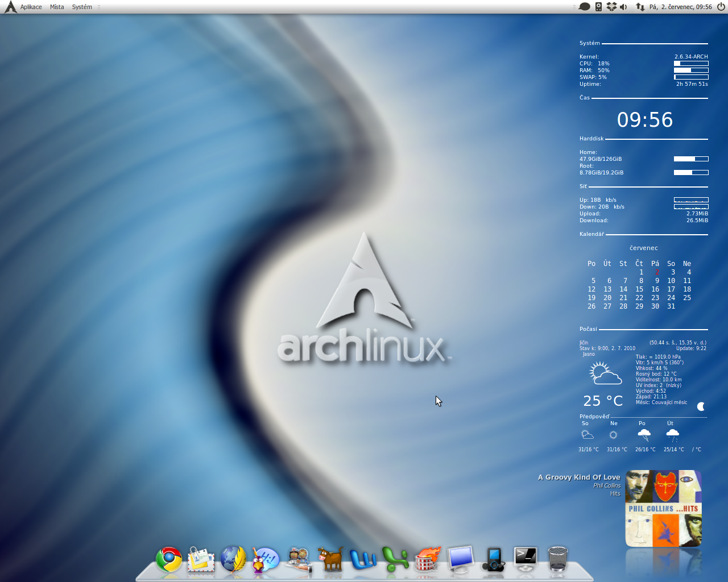This screenshot has width=728, height=582.
Task: Open the mail client dock icon
Action: [x=201, y=559]
